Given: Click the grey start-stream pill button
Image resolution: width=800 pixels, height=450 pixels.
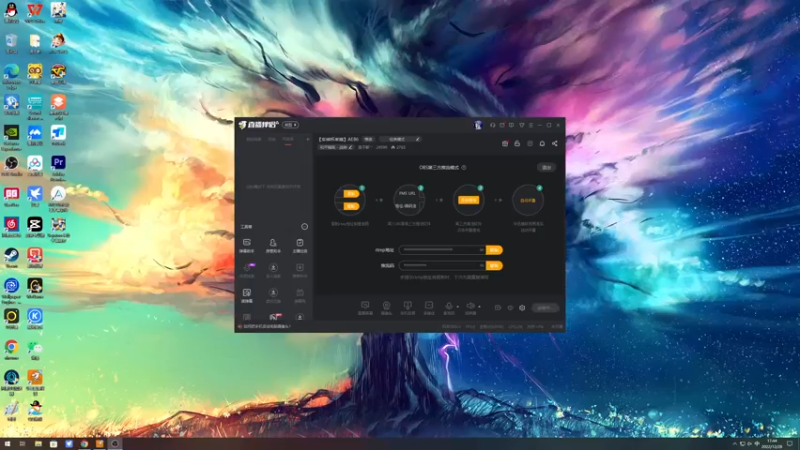Looking at the screenshot, I should 545,308.
